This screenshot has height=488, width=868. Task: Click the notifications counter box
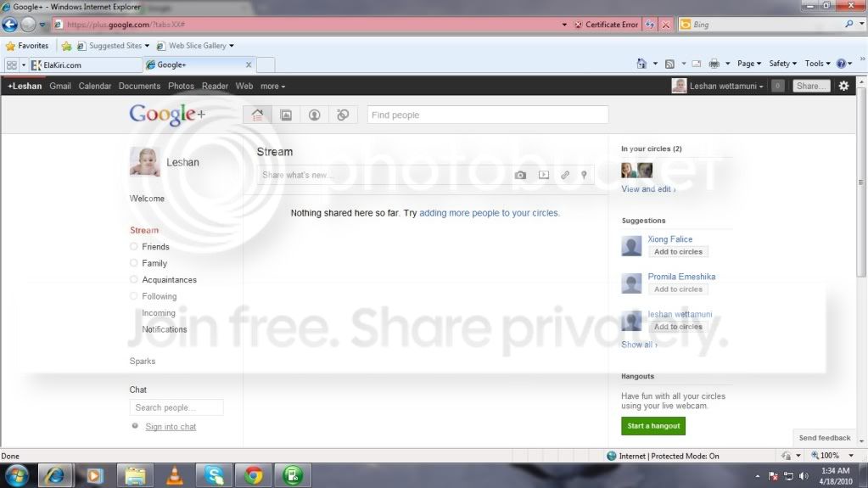pos(778,86)
